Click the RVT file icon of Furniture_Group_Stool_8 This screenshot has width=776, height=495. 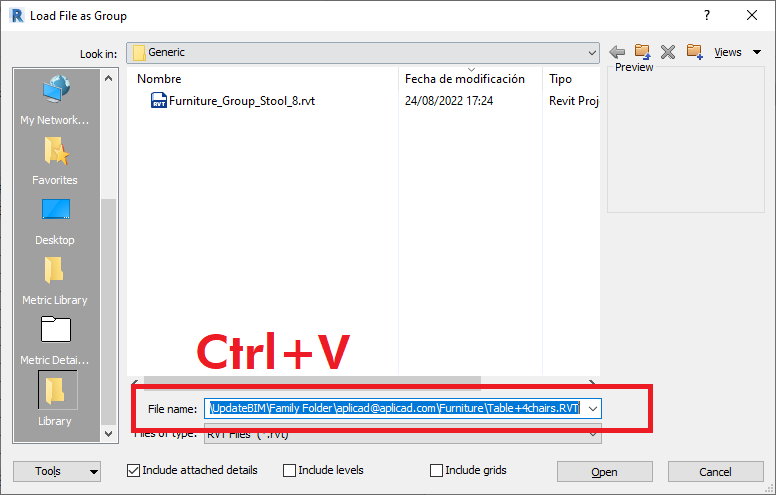tap(158, 100)
